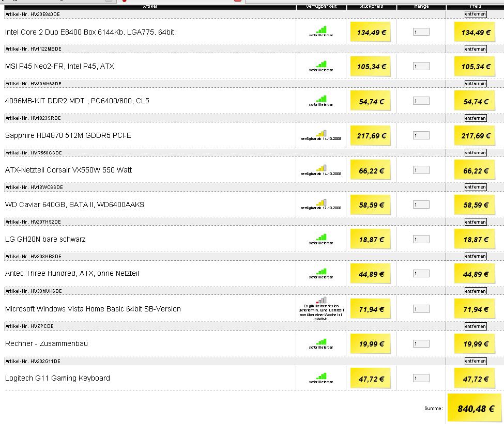Open Rechner - Zusammenbau article
This screenshot has height=424, width=504.
tap(47, 344)
